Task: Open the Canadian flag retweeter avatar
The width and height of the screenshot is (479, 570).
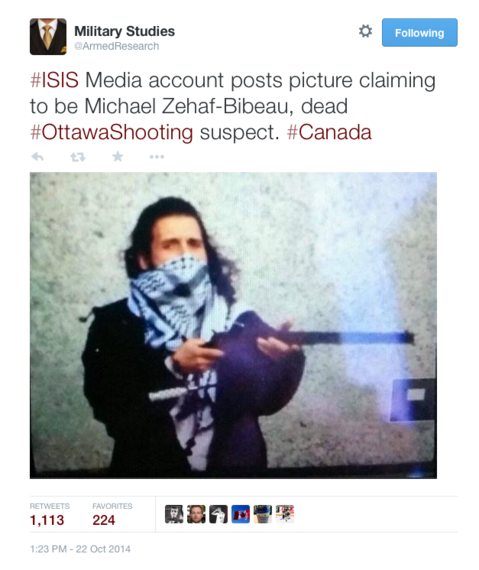Action: point(241,514)
